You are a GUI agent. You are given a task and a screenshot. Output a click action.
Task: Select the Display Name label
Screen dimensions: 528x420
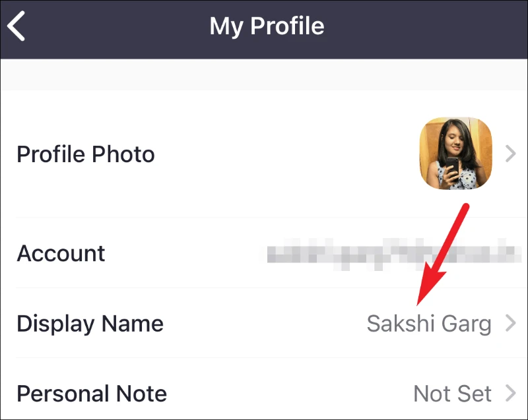click(90, 324)
